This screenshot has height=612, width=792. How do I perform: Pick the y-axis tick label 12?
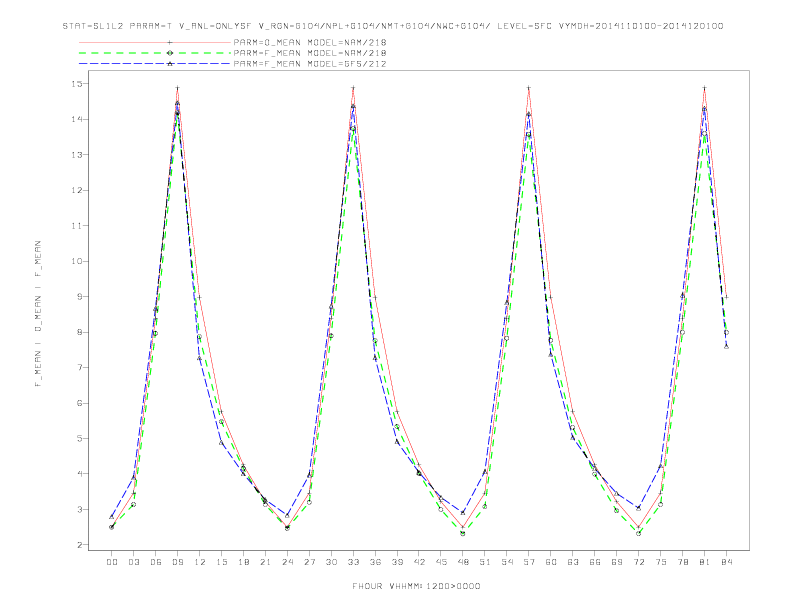(x=77, y=190)
